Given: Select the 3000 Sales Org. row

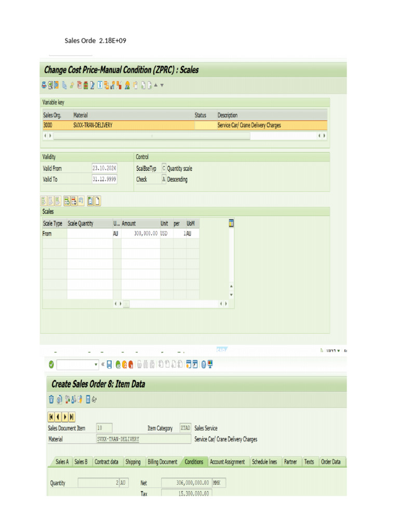Looking at the screenshot, I should coord(185,125).
